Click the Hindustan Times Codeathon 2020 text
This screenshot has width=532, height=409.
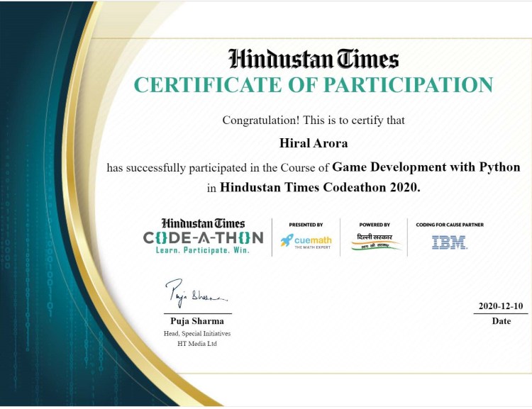pyautogui.click(x=321, y=189)
